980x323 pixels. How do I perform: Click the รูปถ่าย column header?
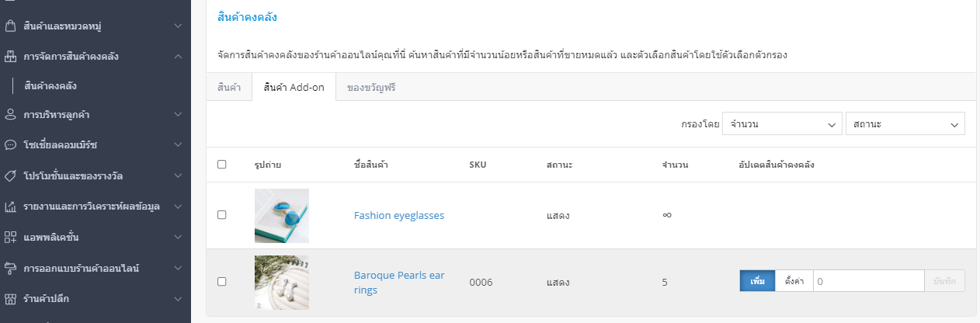point(268,165)
